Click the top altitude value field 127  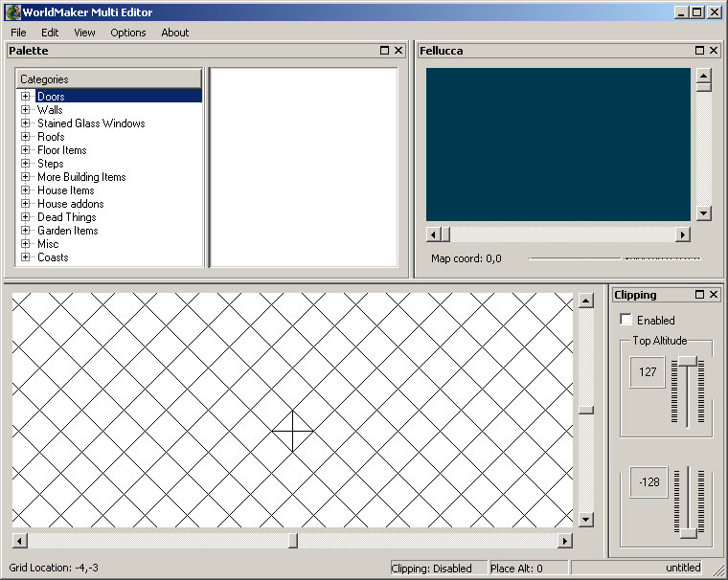tap(648, 372)
